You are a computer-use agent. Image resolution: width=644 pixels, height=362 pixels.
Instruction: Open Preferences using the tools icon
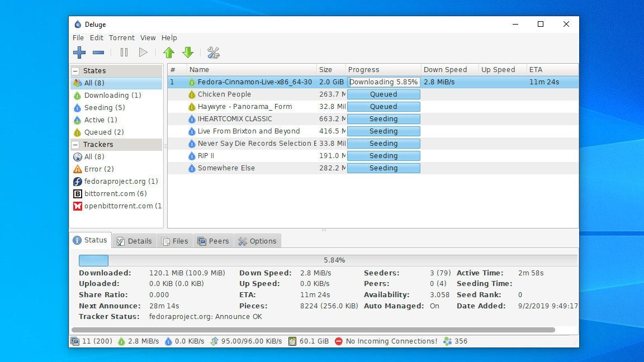(x=213, y=53)
